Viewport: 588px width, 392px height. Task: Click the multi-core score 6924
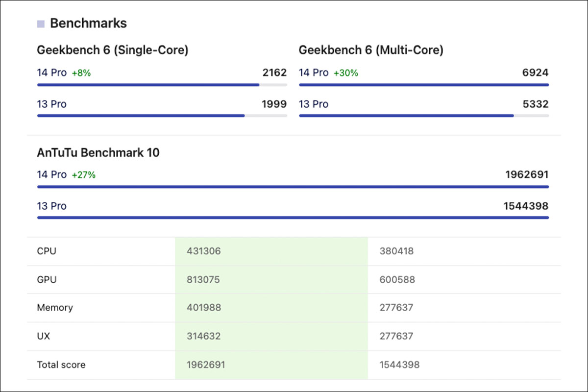pos(536,73)
